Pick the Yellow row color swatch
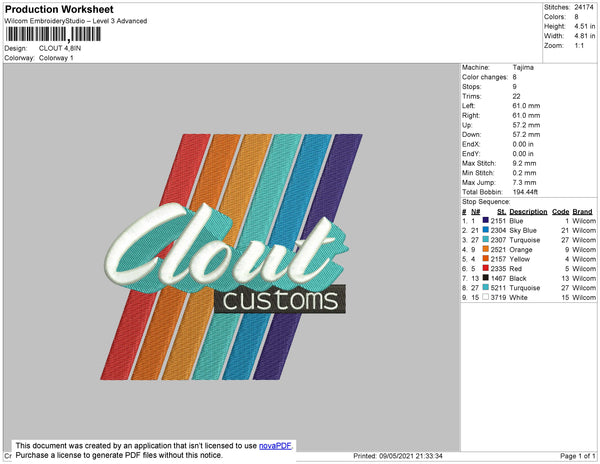 click(x=486, y=259)
